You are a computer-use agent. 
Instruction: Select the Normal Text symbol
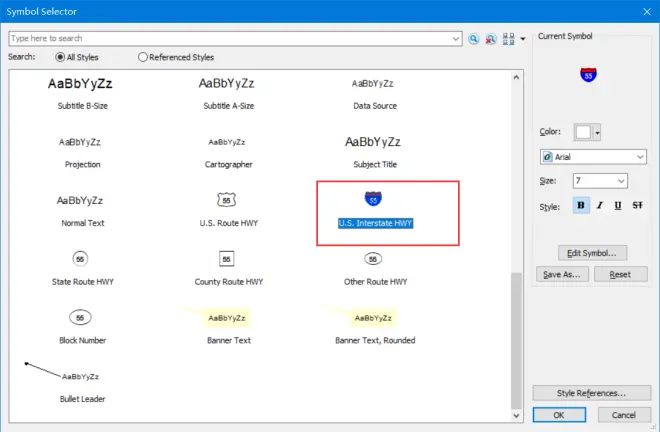(80, 200)
